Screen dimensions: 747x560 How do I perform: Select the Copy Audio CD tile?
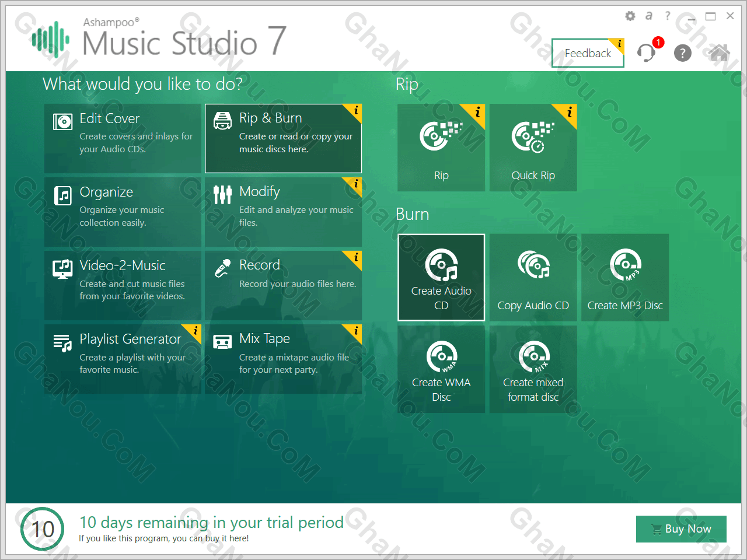[533, 278]
